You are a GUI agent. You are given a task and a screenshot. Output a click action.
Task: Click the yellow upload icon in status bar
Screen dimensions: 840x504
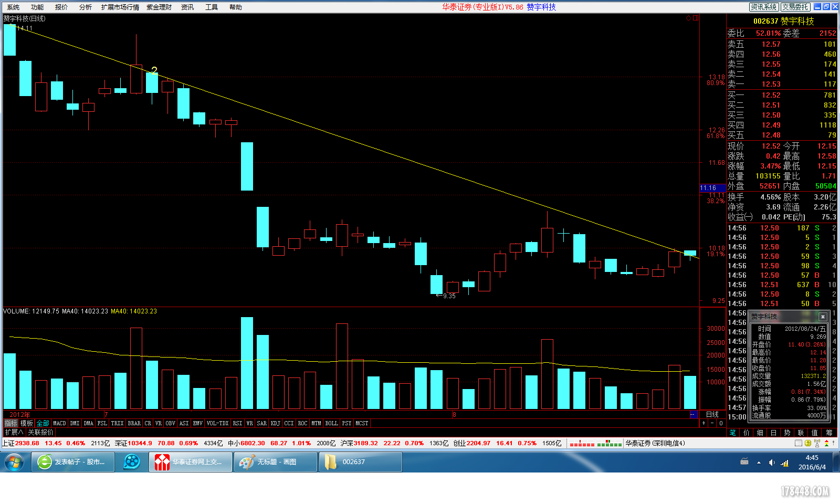[x=808, y=443]
